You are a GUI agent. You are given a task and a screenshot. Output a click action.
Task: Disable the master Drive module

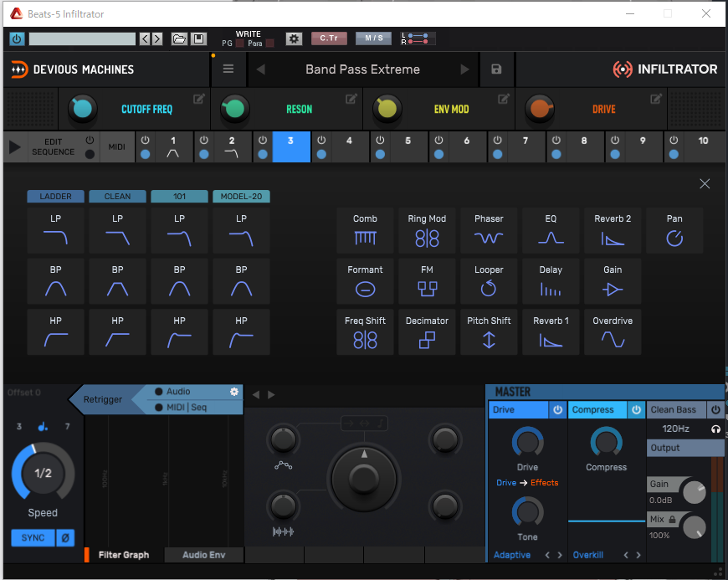557,409
